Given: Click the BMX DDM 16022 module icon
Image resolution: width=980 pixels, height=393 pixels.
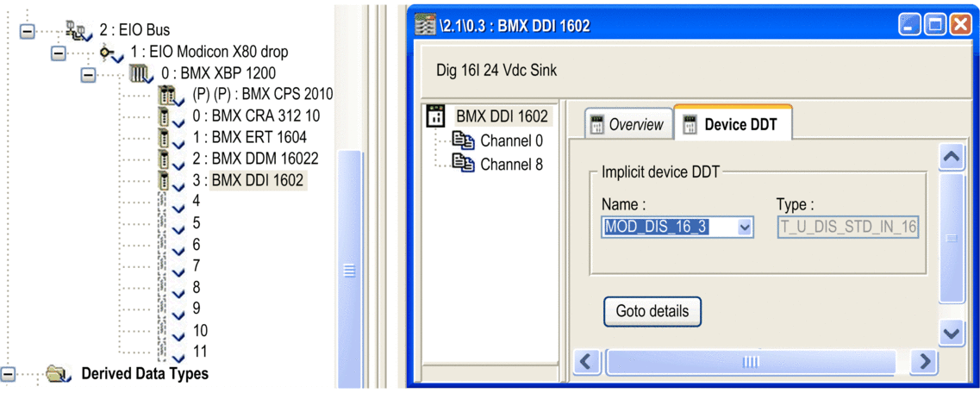Looking at the screenshot, I should (x=170, y=160).
